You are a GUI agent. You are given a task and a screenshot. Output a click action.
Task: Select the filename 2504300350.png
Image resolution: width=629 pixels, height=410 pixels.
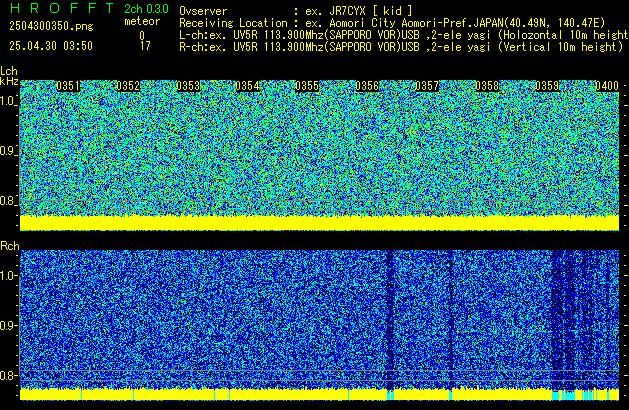51,26
